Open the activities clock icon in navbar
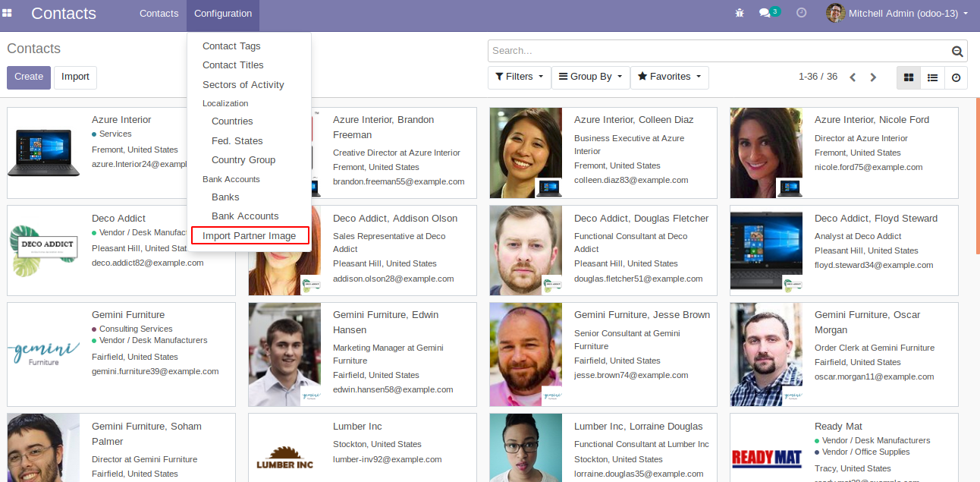The image size is (980, 482). coord(802,13)
